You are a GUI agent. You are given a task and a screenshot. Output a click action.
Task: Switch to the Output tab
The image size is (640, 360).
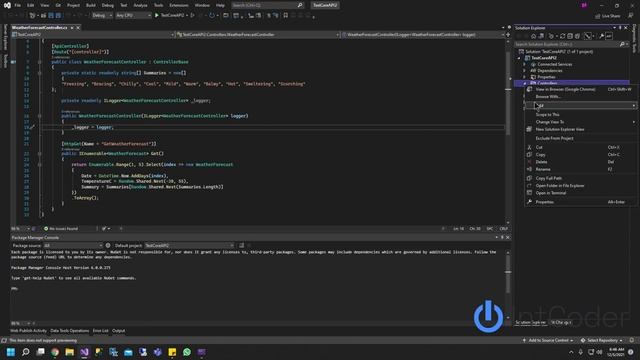tap(119, 331)
